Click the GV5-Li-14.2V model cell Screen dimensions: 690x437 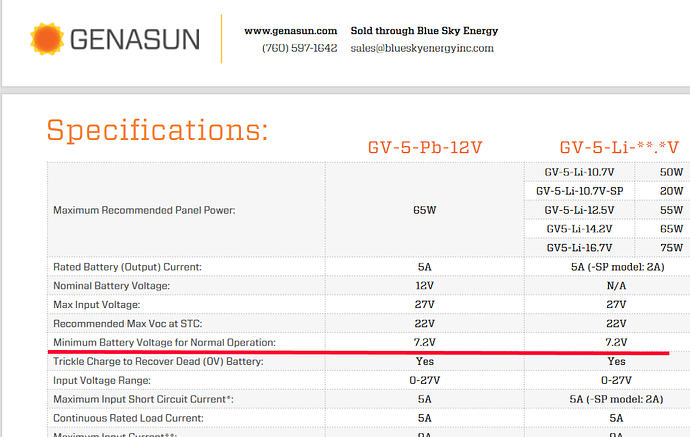coord(579,229)
